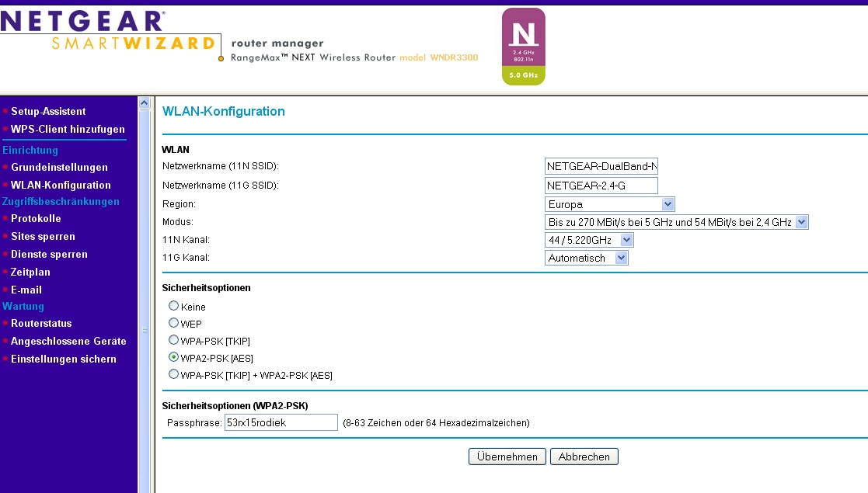The width and height of the screenshot is (868, 493).
Task: Click the Passphrase input field
Action: pyautogui.click(x=281, y=422)
